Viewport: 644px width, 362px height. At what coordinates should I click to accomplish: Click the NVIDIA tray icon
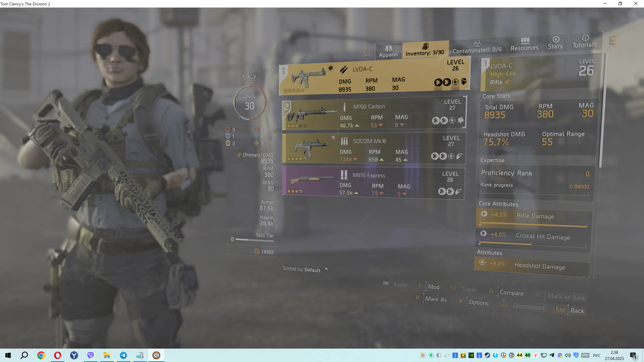tap(471, 355)
